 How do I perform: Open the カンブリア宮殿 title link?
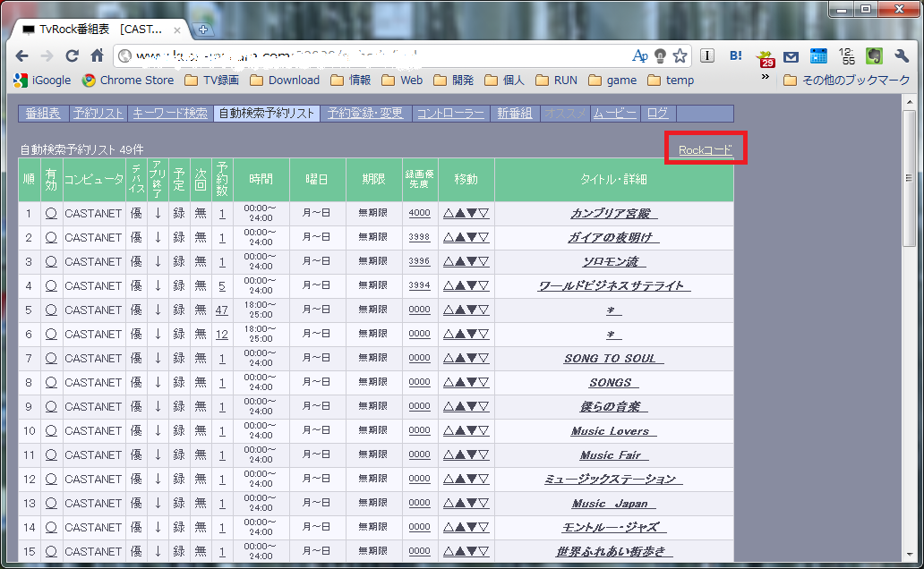[613, 213]
